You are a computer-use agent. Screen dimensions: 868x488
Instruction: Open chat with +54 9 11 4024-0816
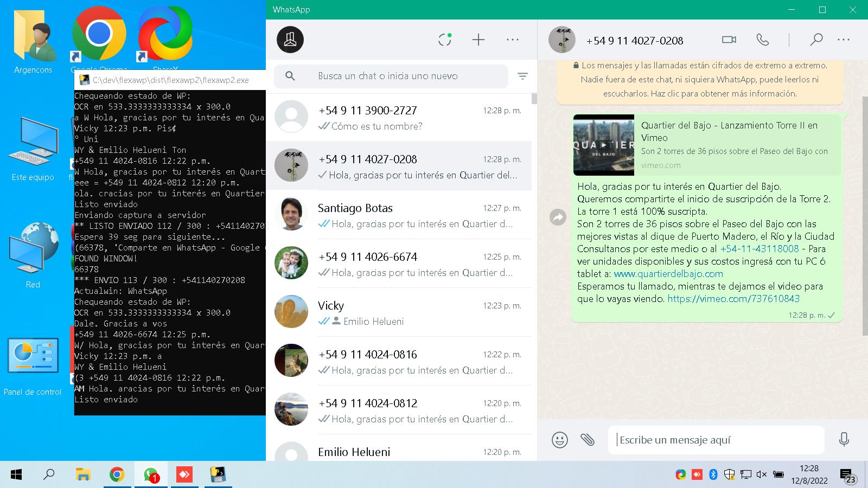click(x=399, y=361)
